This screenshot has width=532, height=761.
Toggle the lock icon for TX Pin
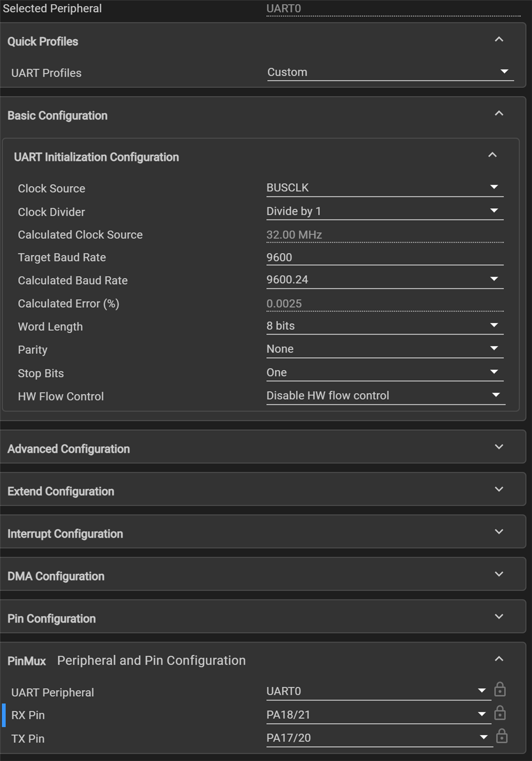502,737
